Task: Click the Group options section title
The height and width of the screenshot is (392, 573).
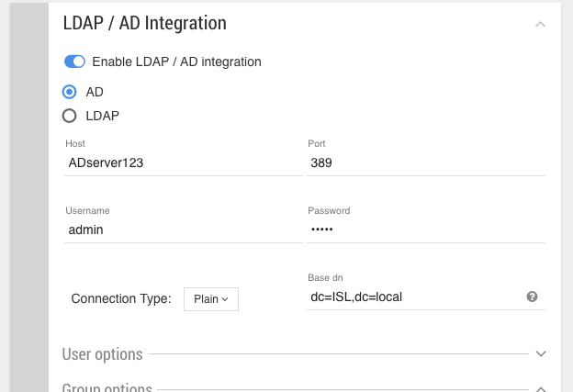Action: (x=107, y=387)
